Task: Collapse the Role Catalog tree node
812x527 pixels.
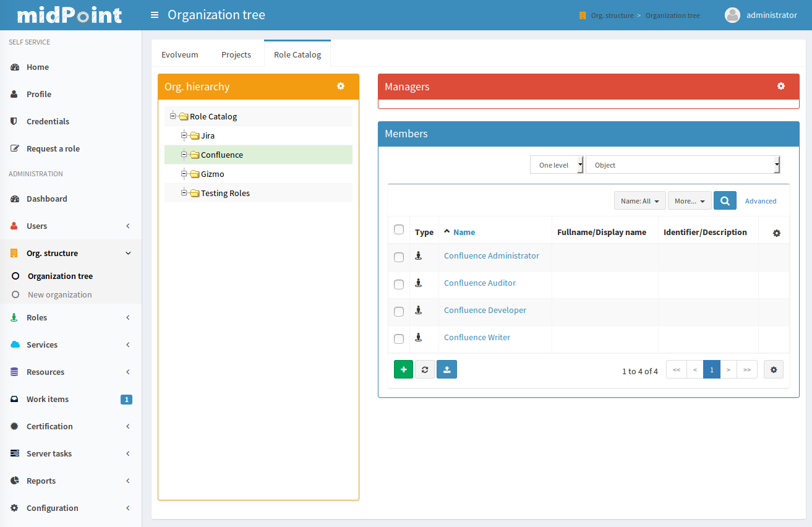Action: (173, 116)
